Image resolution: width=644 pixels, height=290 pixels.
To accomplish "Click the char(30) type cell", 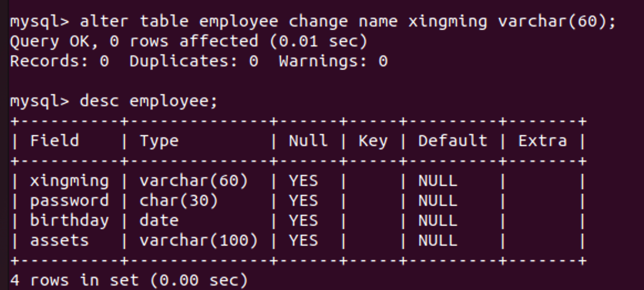I will 179,201.
